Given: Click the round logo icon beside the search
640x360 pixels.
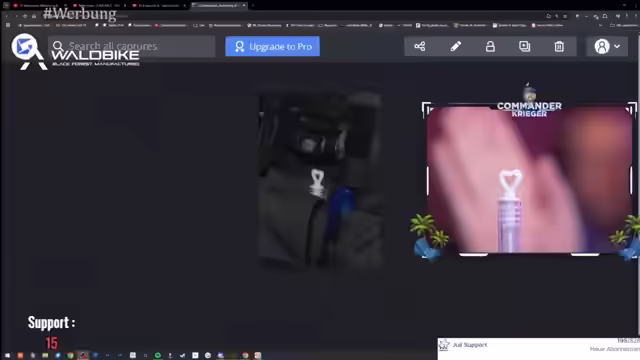Looking at the screenshot, I should point(24,46).
